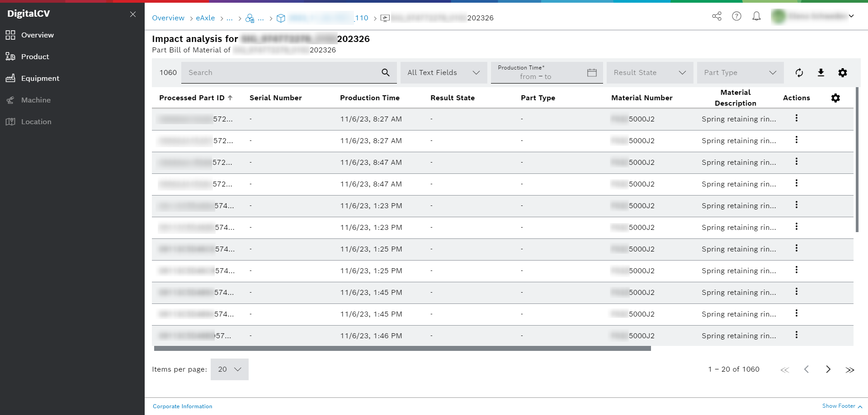Select Location in the sidebar
The image size is (868, 415).
[36, 121]
